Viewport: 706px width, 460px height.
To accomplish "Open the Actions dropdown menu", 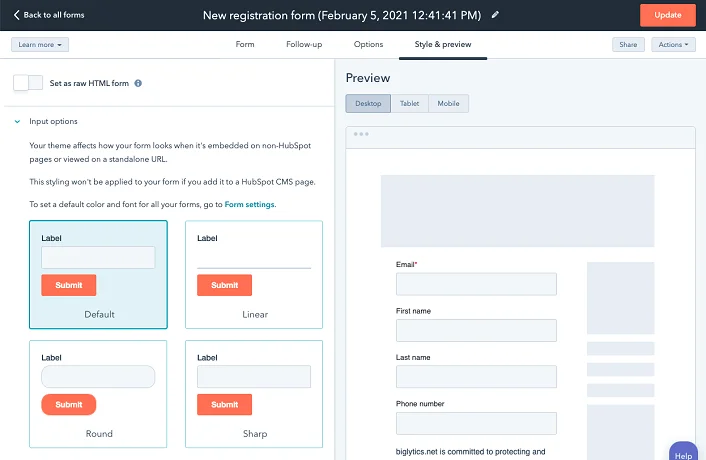I will pyautogui.click(x=673, y=45).
